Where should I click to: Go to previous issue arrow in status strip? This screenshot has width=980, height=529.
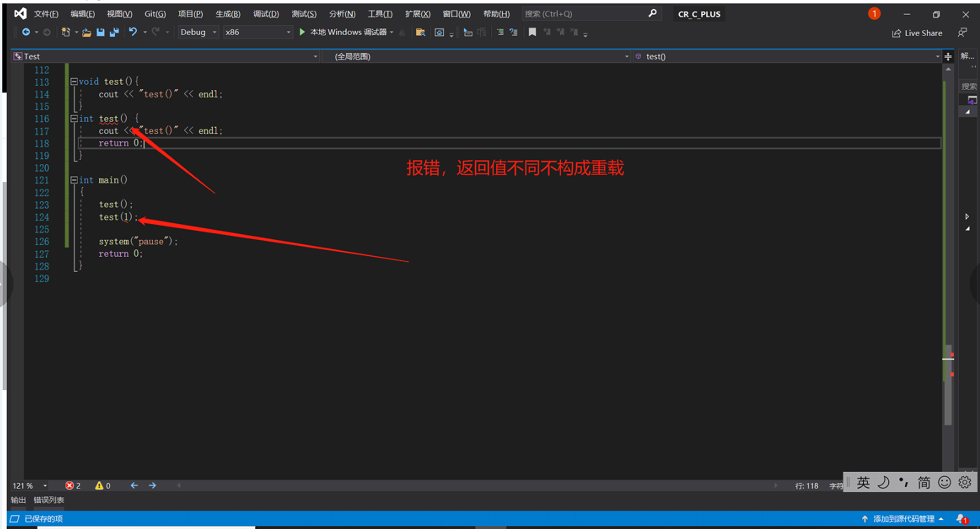(x=134, y=485)
